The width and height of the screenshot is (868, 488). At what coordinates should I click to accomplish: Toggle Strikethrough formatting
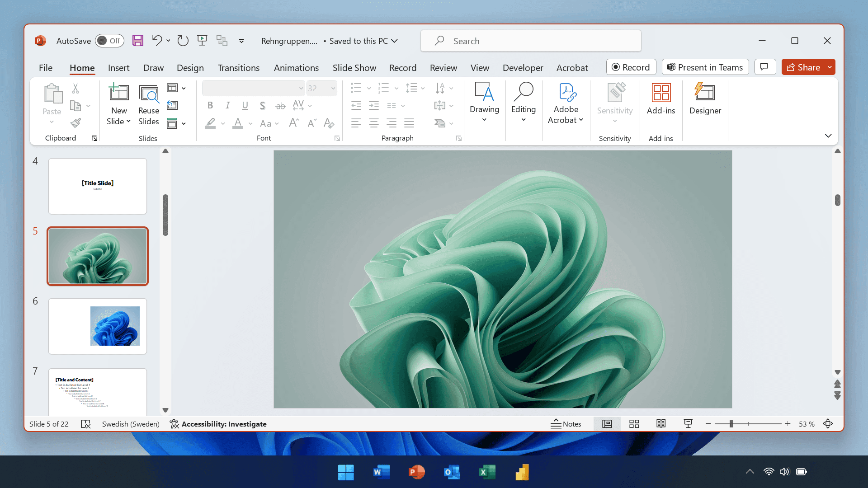[280, 106]
